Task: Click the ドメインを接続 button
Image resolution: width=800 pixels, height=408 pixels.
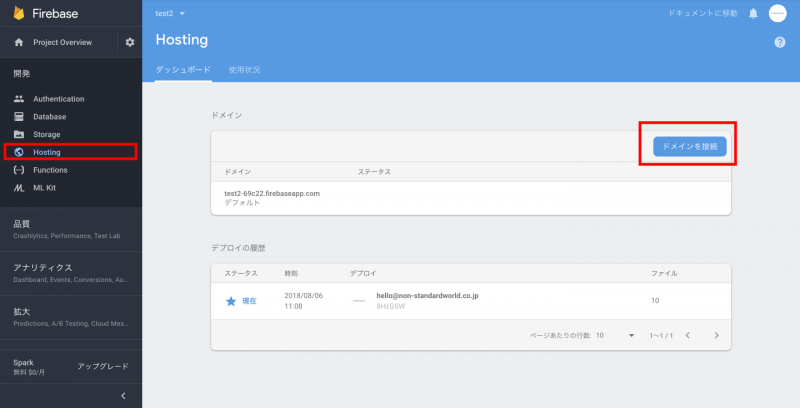Action: [690, 146]
